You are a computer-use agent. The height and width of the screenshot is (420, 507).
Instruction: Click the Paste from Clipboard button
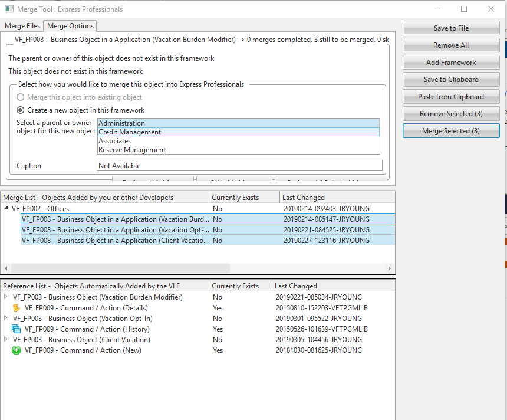[451, 97]
